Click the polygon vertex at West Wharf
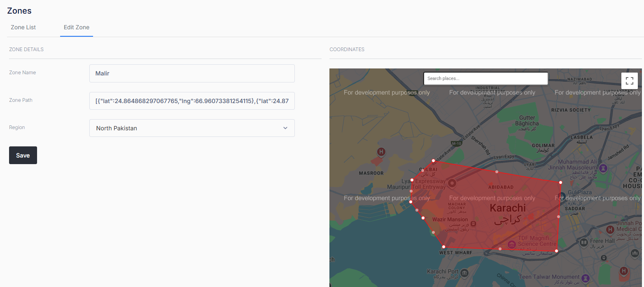This screenshot has height=287, width=644. [443, 247]
